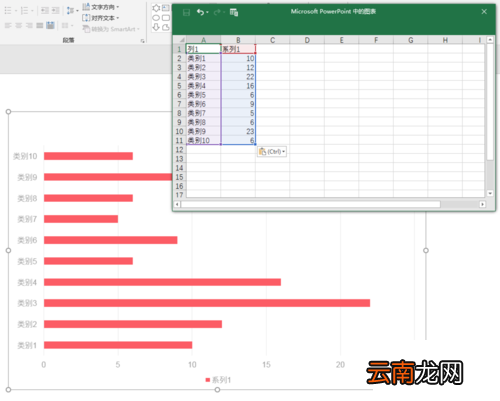Select the oval shape in shapes gallery

[156, 18]
